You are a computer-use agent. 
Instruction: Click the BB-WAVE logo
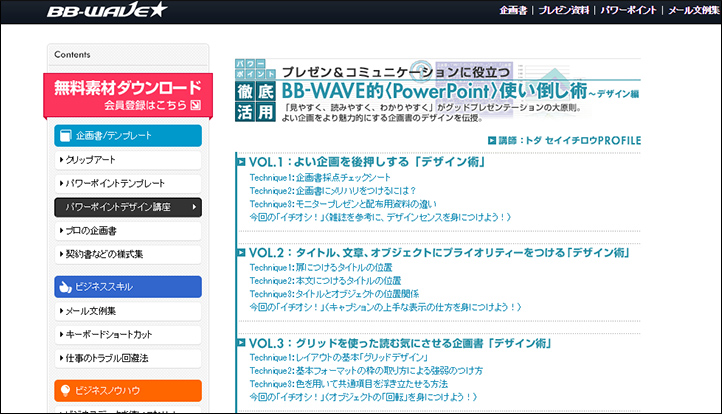[x=107, y=10]
